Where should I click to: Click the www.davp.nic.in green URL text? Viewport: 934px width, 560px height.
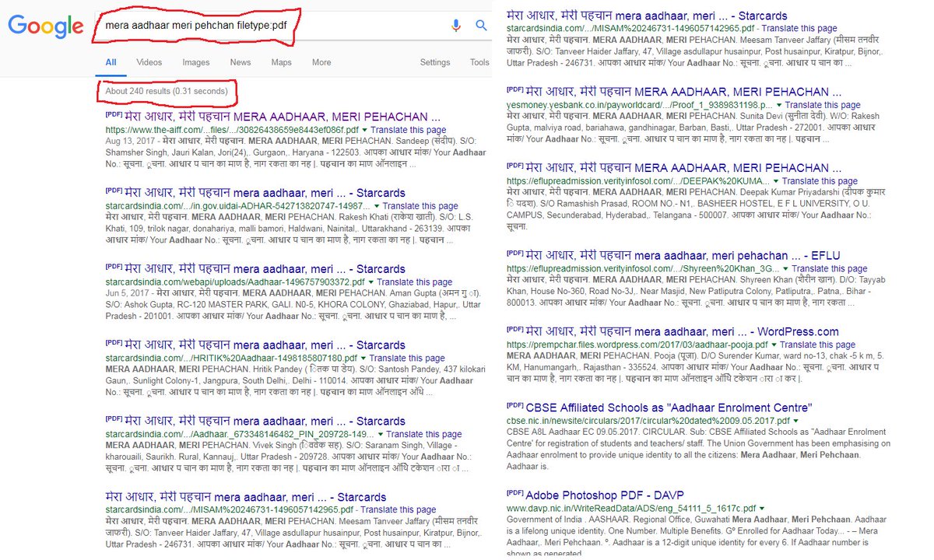pos(630,508)
